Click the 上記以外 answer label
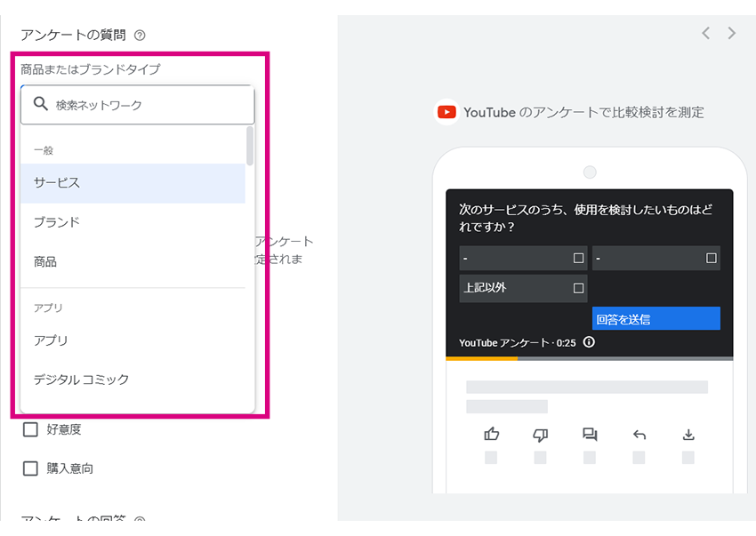 coord(485,288)
